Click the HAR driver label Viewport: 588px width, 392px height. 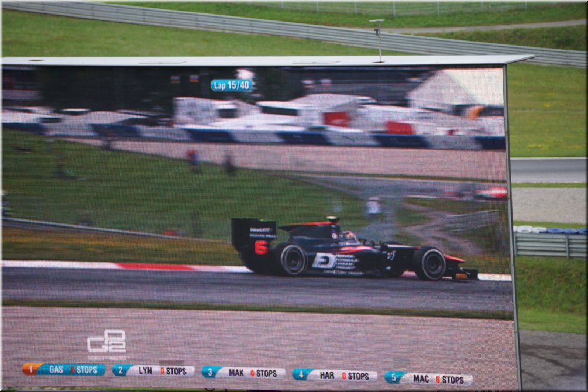click(x=327, y=376)
